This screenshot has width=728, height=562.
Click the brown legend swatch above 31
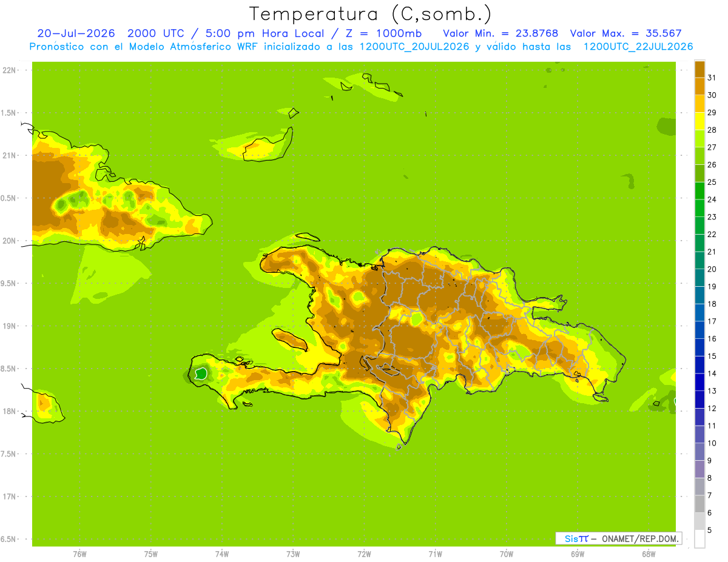coord(699,69)
